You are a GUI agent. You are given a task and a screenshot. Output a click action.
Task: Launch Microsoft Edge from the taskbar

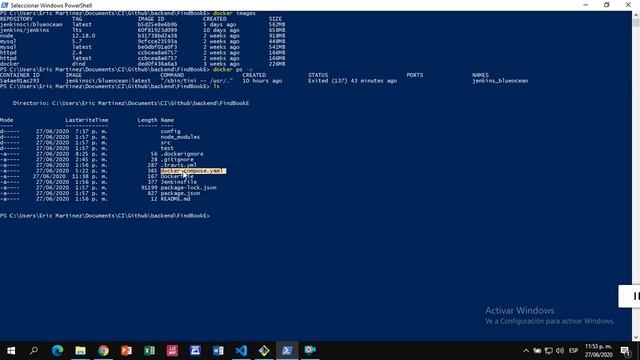click(58, 350)
